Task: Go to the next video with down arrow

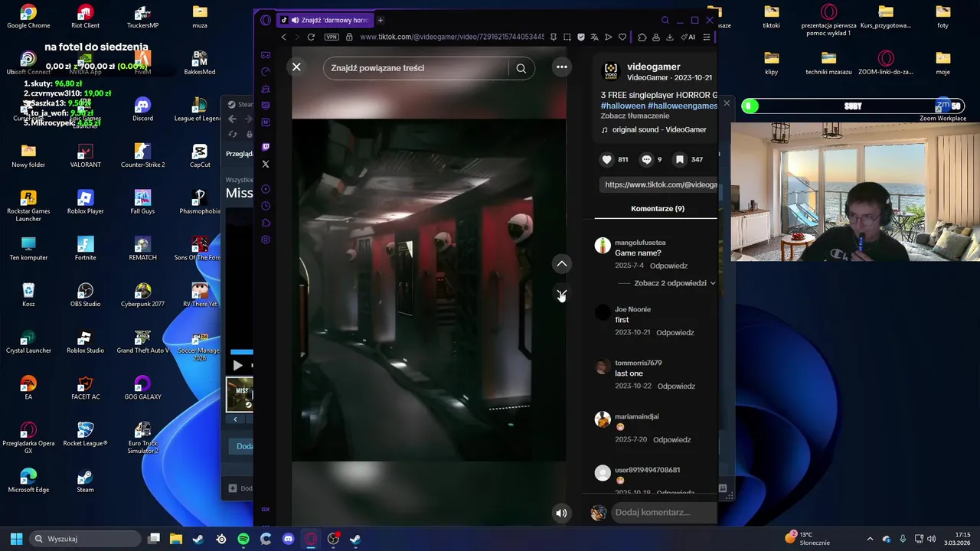Action: pyautogui.click(x=562, y=295)
